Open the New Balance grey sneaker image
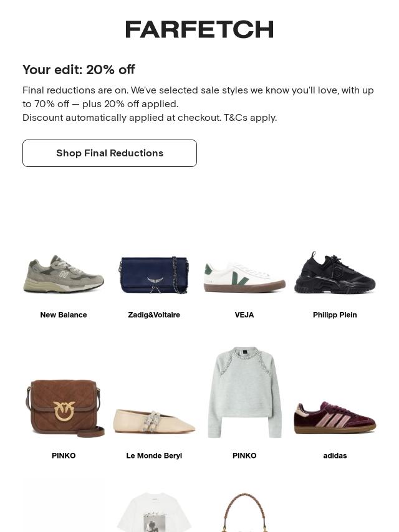Viewport: 399px width, 532px height. point(64,274)
